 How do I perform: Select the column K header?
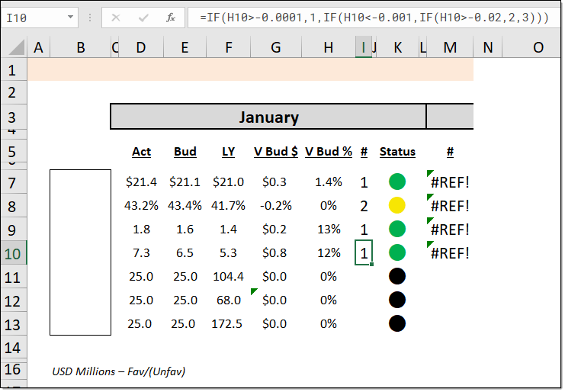click(397, 47)
